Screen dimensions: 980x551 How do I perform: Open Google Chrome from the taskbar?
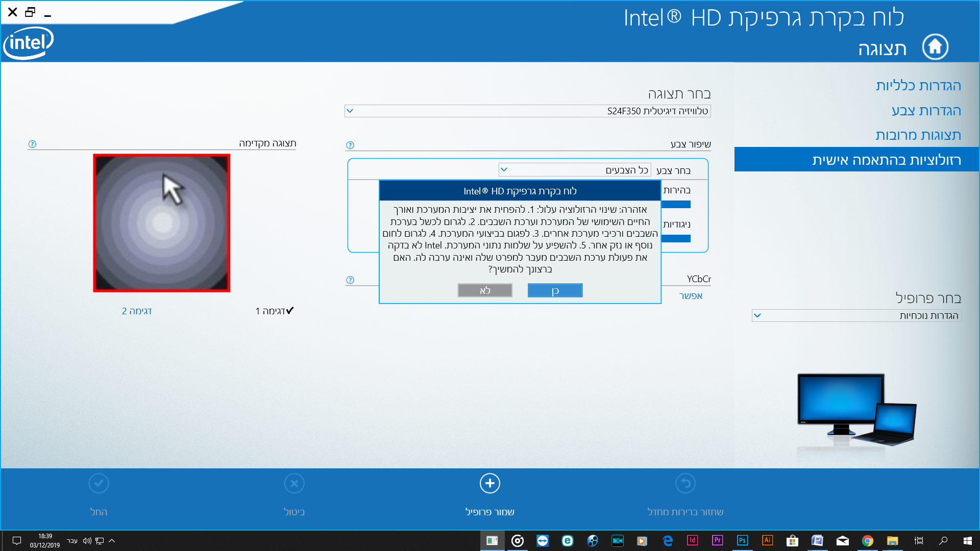point(867,540)
